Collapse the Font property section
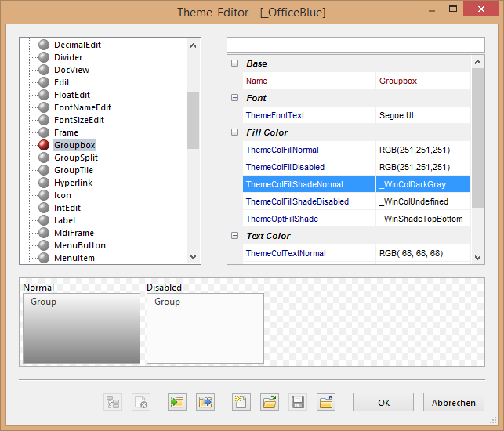This screenshot has height=431, width=504. (x=234, y=98)
